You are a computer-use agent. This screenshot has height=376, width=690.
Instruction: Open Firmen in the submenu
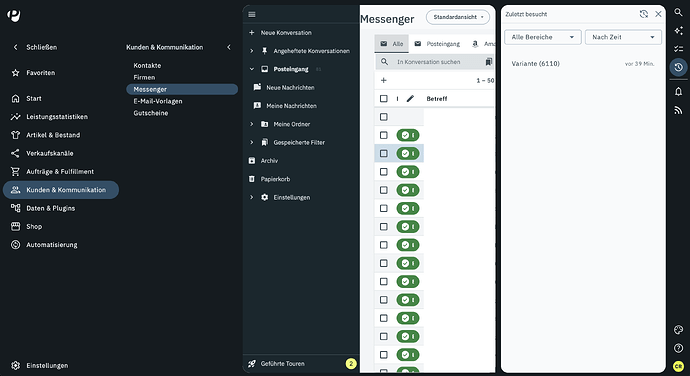pos(144,77)
